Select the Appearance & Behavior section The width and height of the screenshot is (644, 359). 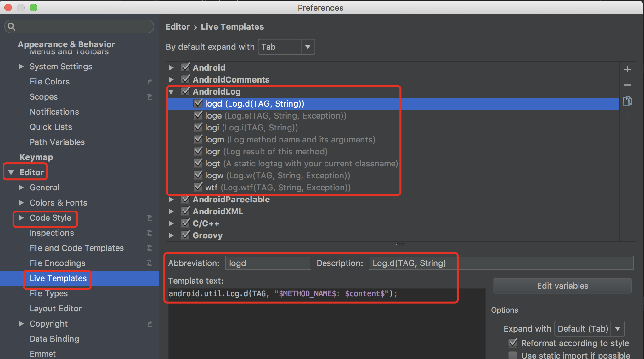[x=66, y=44]
